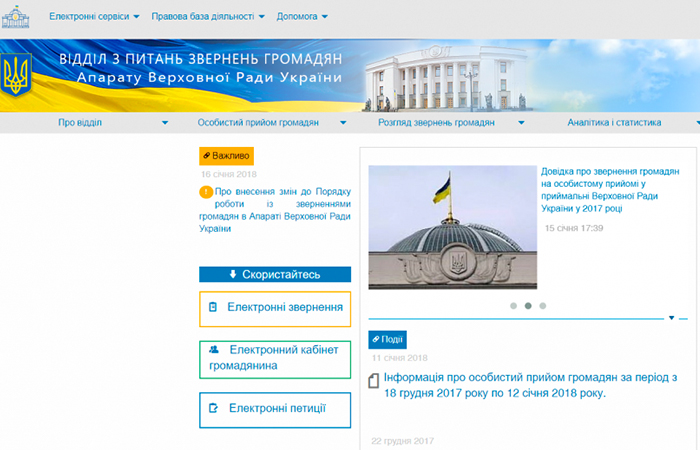Image resolution: width=700 pixels, height=450 pixels.
Task: Click the Важливо orange label
Action: (x=226, y=156)
